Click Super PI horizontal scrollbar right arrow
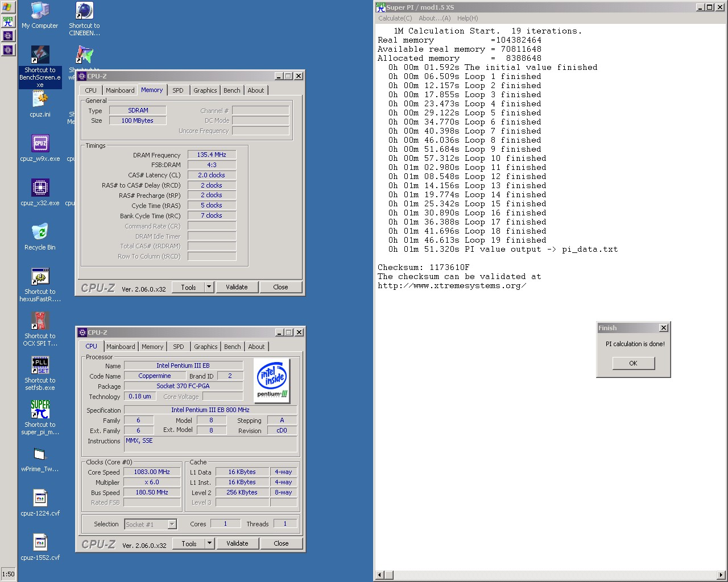 721,575
